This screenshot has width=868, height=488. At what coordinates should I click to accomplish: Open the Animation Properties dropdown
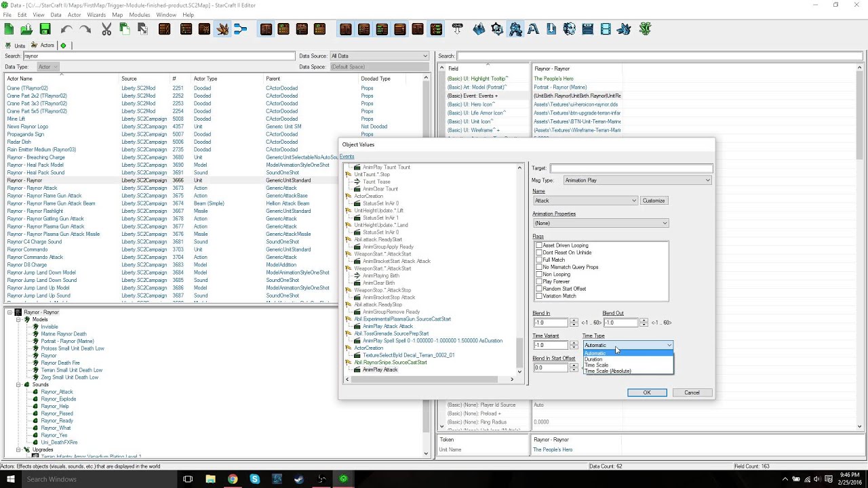[600, 223]
